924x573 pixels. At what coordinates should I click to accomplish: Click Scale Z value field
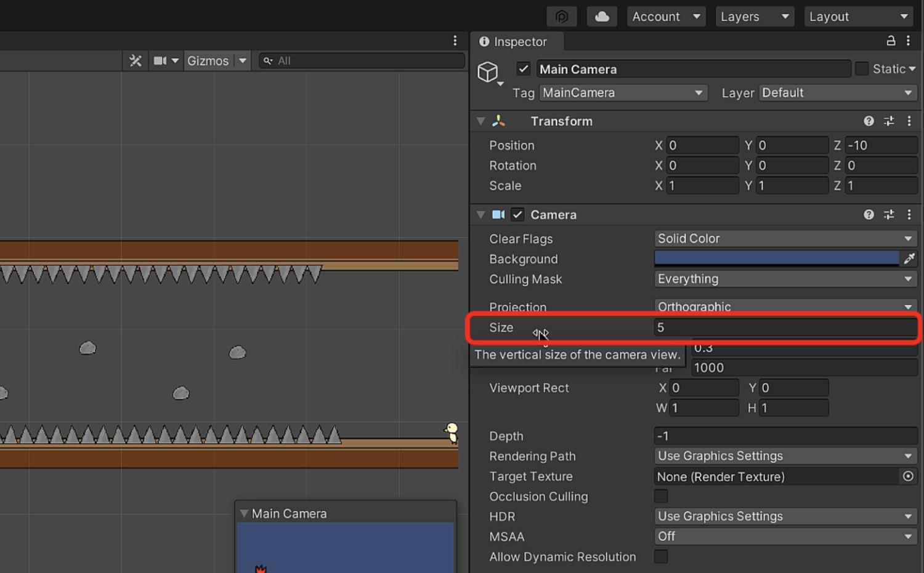coord(881,185)
